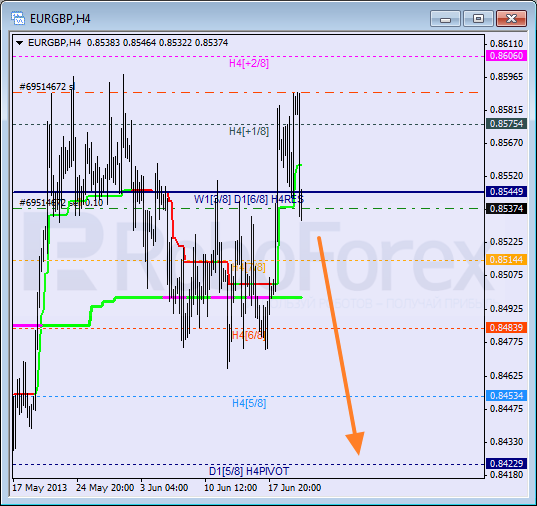
Task: Click the 0.85520 price axis value
Action: pos(507,176)
